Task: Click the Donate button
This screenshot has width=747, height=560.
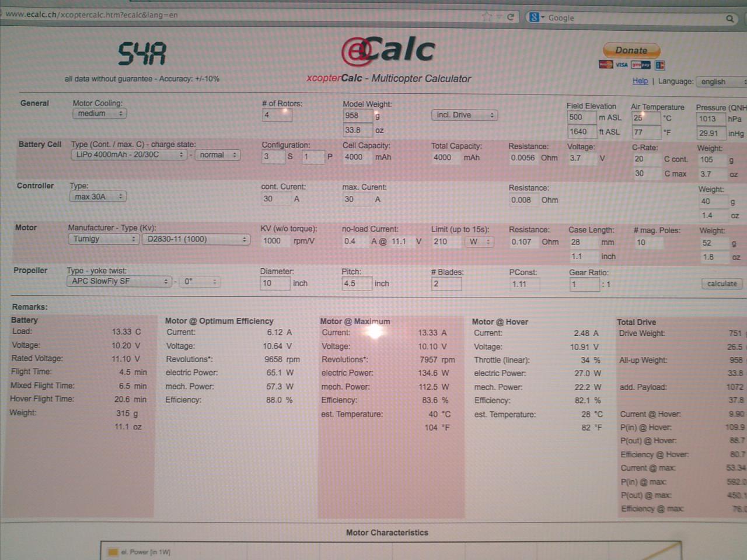Action: click(631, 51)
